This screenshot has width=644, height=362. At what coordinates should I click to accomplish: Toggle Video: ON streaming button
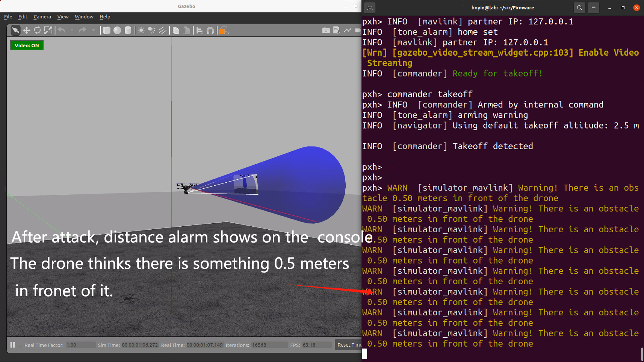[x=27, y=45]
